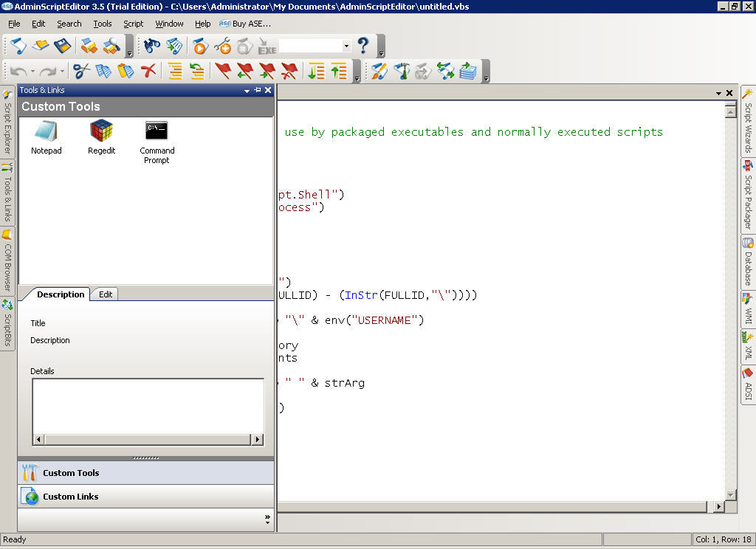Click the blue arrows exchange icon

(x=446, y=72)
